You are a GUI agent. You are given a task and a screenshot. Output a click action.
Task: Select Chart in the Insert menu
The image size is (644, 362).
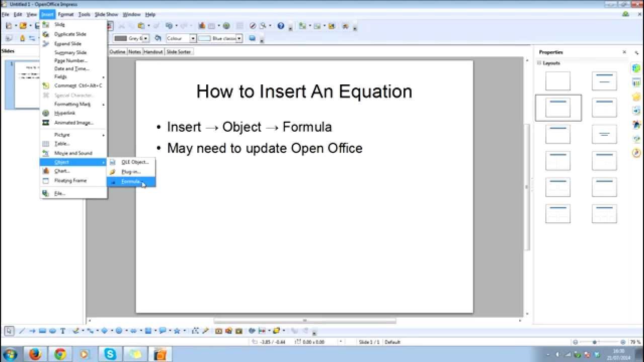[73, 171]
